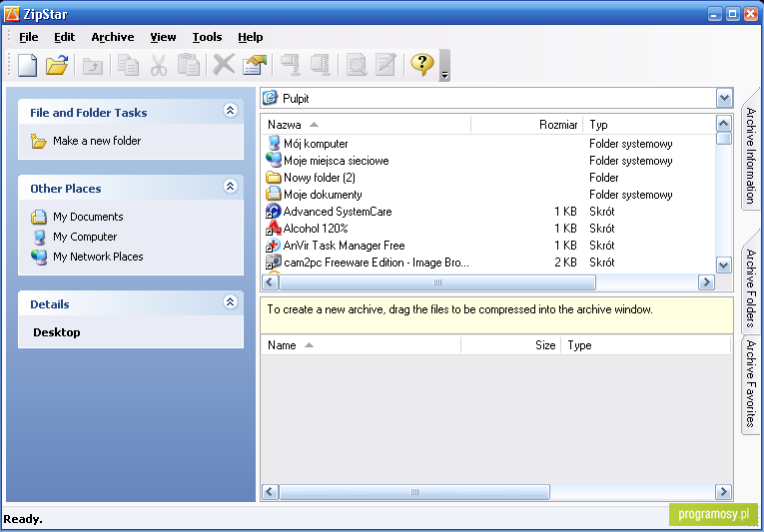Open the Archive Favorites side tab
The height and width of the screenshot is (532, 764).
click(751, 383)
